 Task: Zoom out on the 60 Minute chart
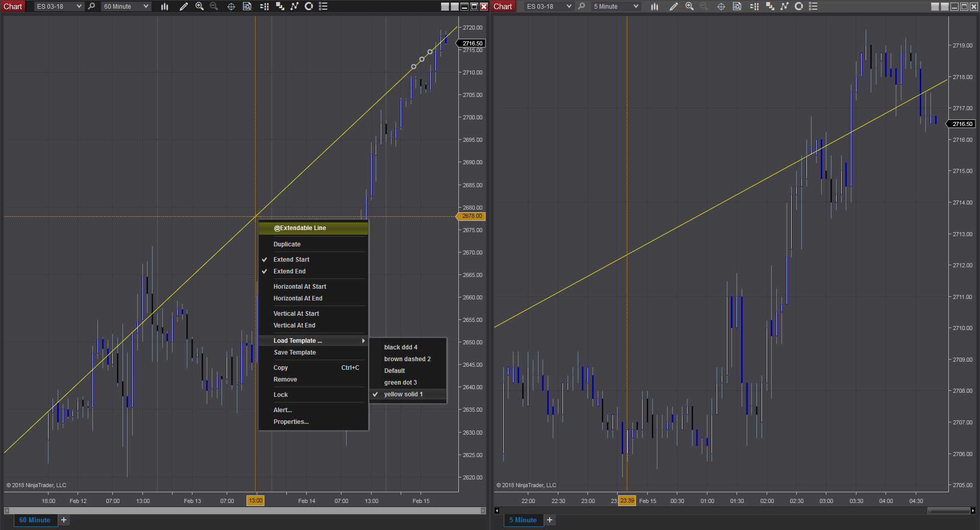[x=214, y=6]
